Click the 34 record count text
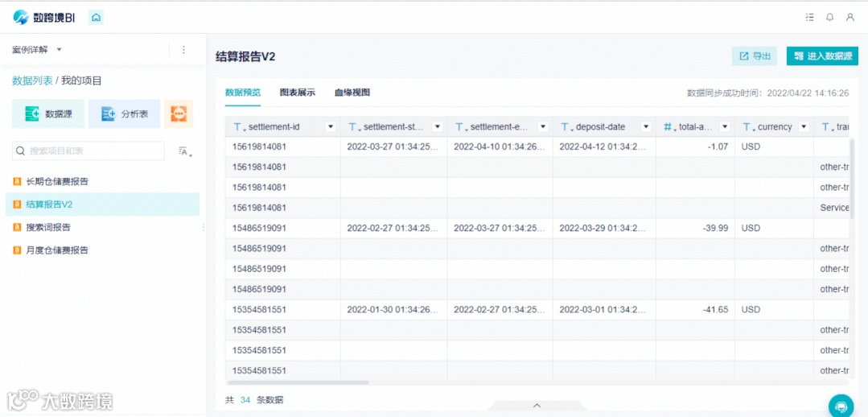 pyautogui.click(x=245, y=400)
